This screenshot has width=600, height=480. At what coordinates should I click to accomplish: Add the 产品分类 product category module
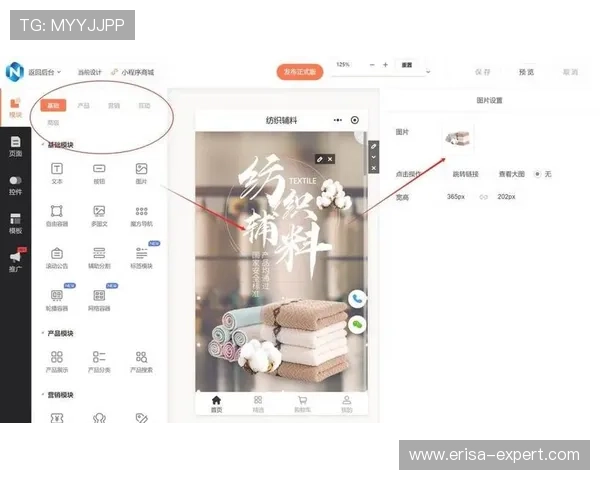click(x=99, y=362)
